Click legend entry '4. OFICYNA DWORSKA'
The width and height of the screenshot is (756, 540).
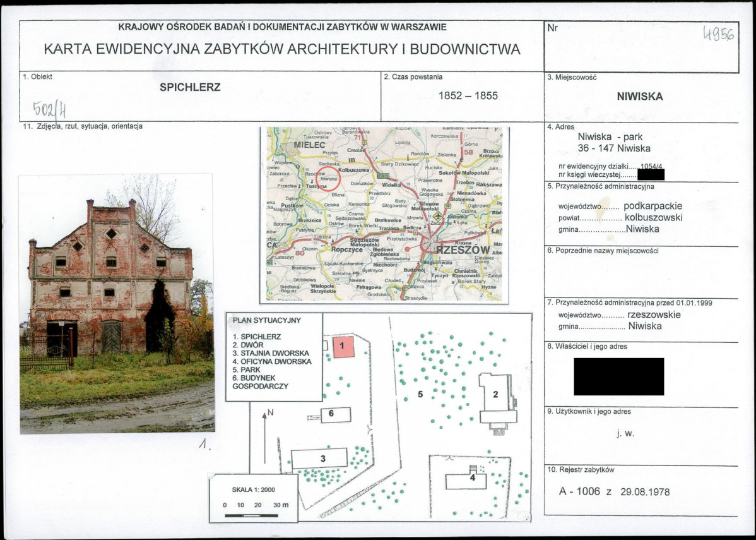272,361
